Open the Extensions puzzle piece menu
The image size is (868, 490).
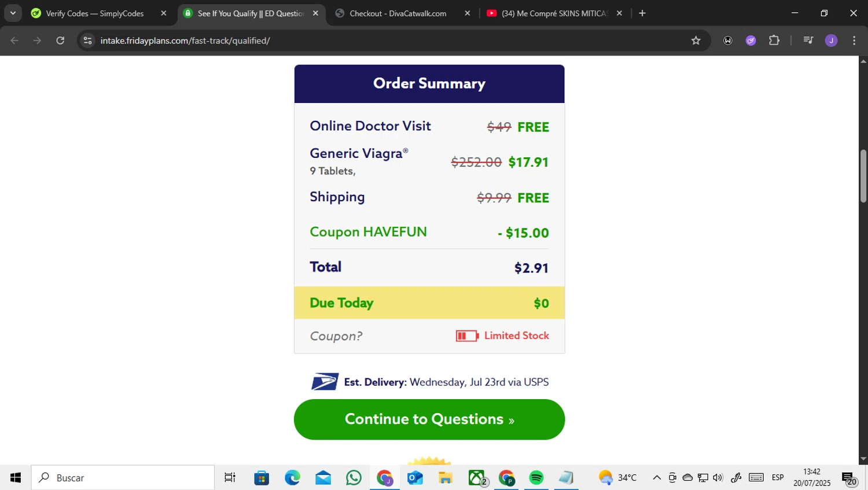[774, 40]
